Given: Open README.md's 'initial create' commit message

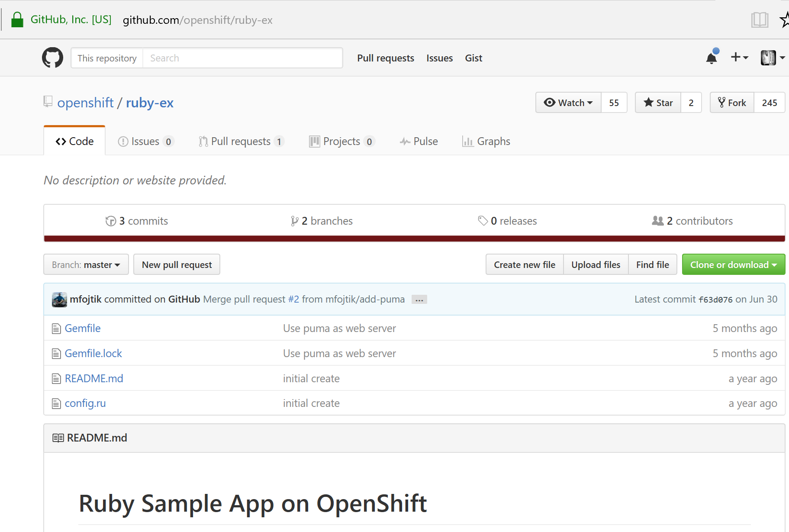Looking at the screenshot, I should pyautogui.click(x=311, y=379).
